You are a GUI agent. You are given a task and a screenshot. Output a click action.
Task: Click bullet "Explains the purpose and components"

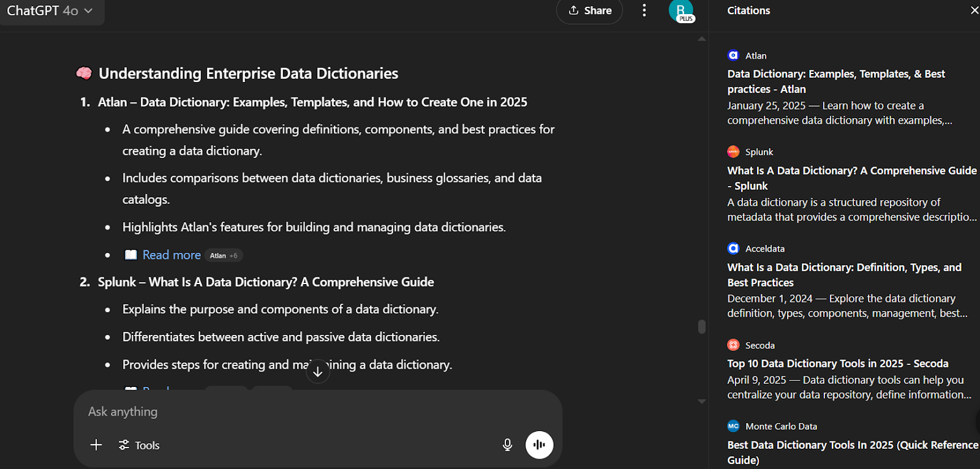click(x=281, y=309)
